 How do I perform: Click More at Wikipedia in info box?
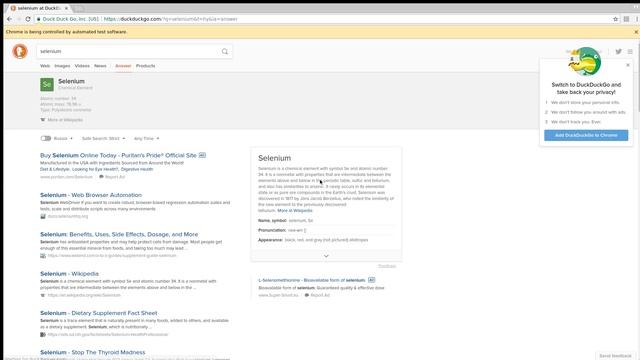tap(295, 211)
